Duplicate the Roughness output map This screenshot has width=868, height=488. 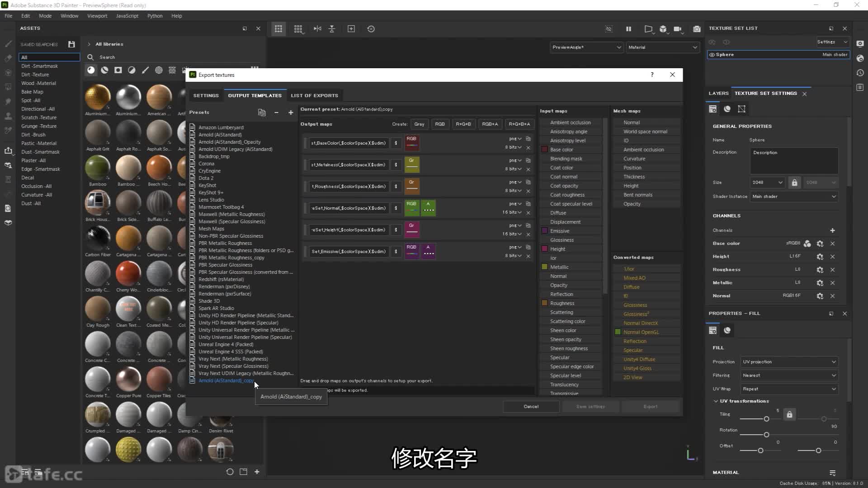[528, 182]
